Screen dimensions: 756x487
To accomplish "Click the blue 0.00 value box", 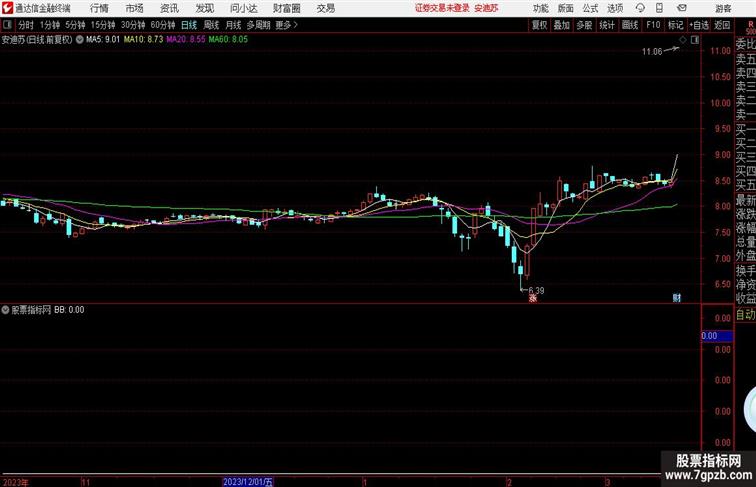I will point(717,336).
